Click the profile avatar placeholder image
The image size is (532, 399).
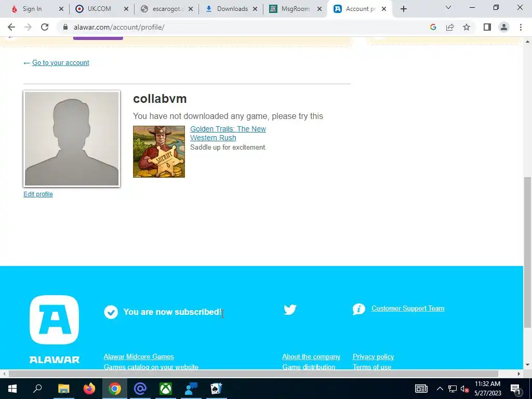pos(72,138)
